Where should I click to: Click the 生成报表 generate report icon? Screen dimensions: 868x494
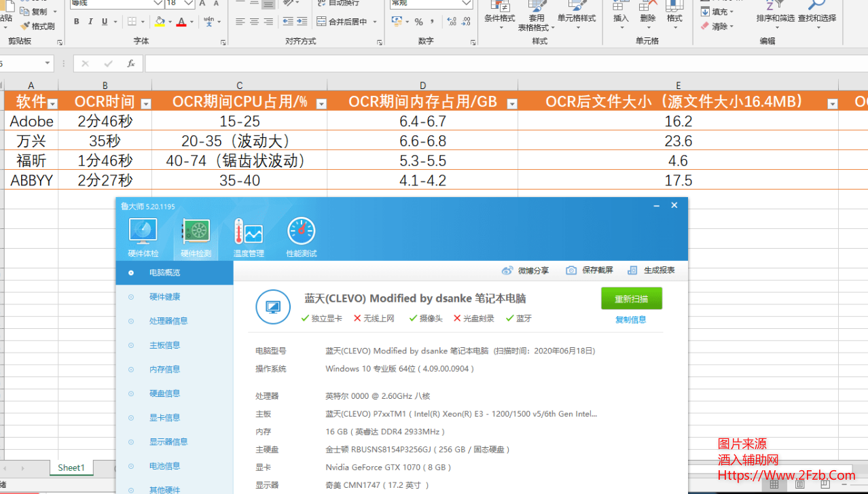[x=632, y=270]
